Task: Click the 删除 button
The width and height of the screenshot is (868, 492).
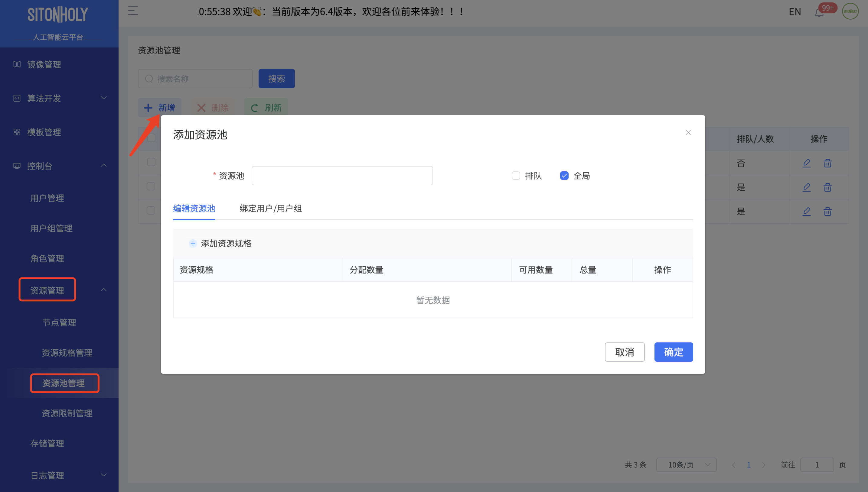Action: (x=213, y=108)
